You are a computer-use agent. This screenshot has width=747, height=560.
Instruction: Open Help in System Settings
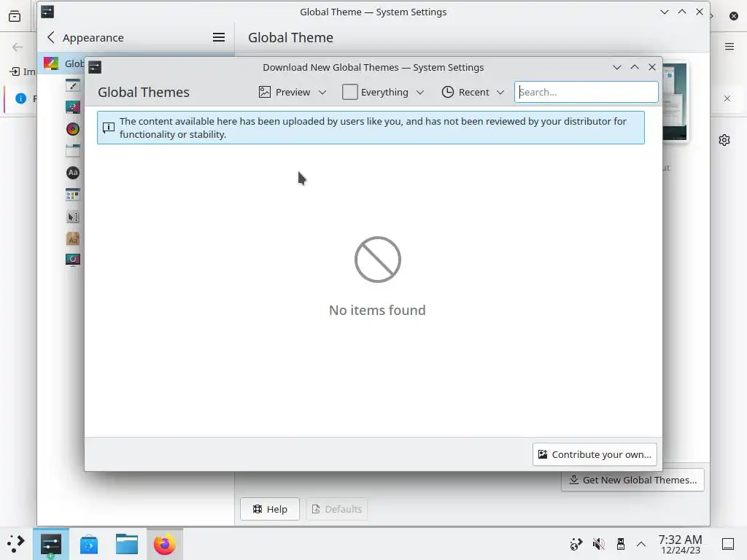[x=270, y=509]
